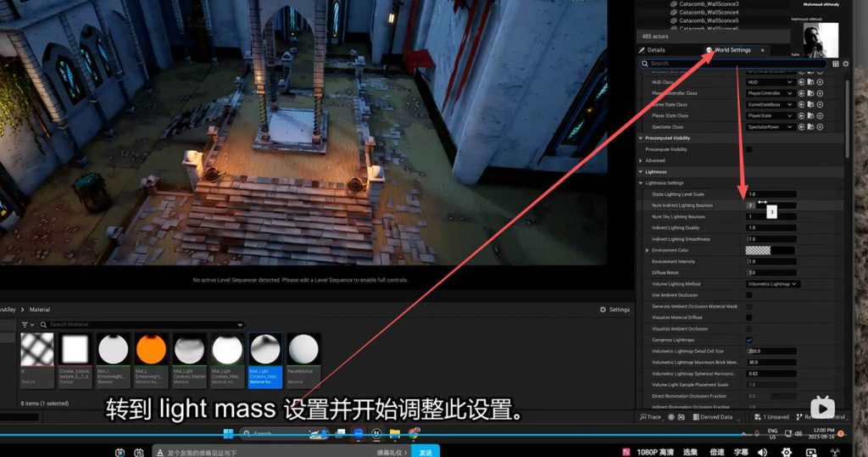Image resolution: width=868 pixels, height=457 pixels.
Task: Expand the Environment Color property
Action: coord(648,250)
